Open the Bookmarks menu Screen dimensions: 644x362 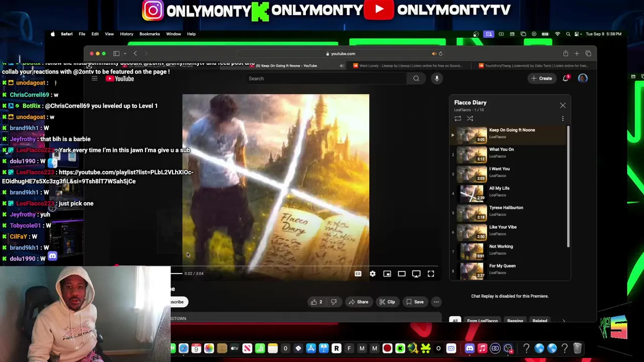[x=149, y=34]
